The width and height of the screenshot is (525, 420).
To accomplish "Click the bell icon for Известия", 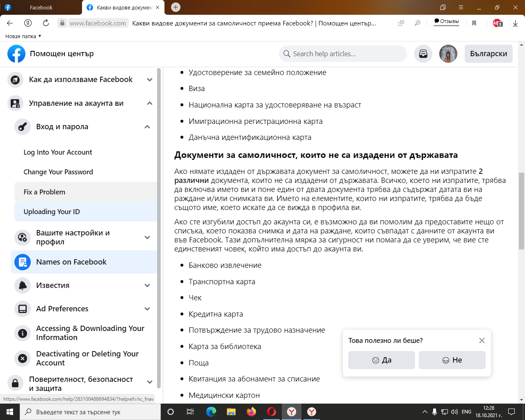I will click(x=23, y=285).
